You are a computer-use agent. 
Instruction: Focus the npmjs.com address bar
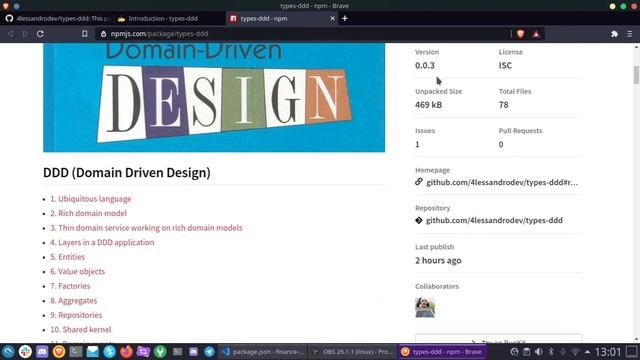click(x=302, y=34)
